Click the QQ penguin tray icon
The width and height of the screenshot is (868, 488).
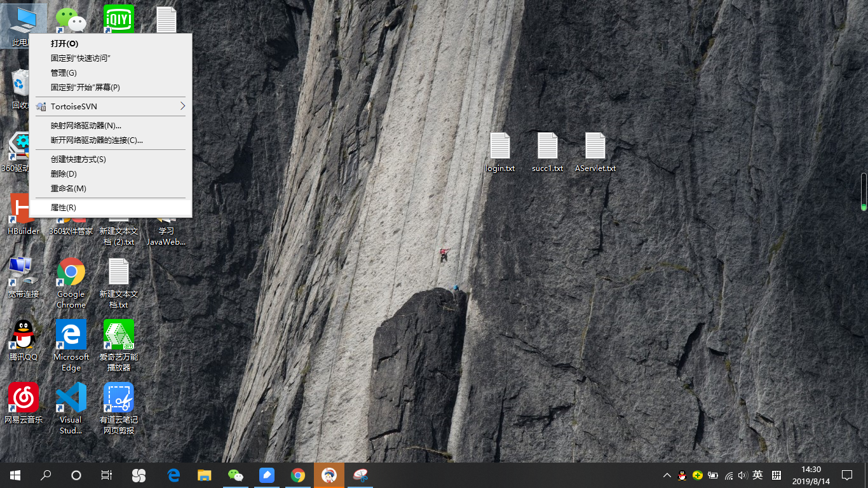point(682,475)
